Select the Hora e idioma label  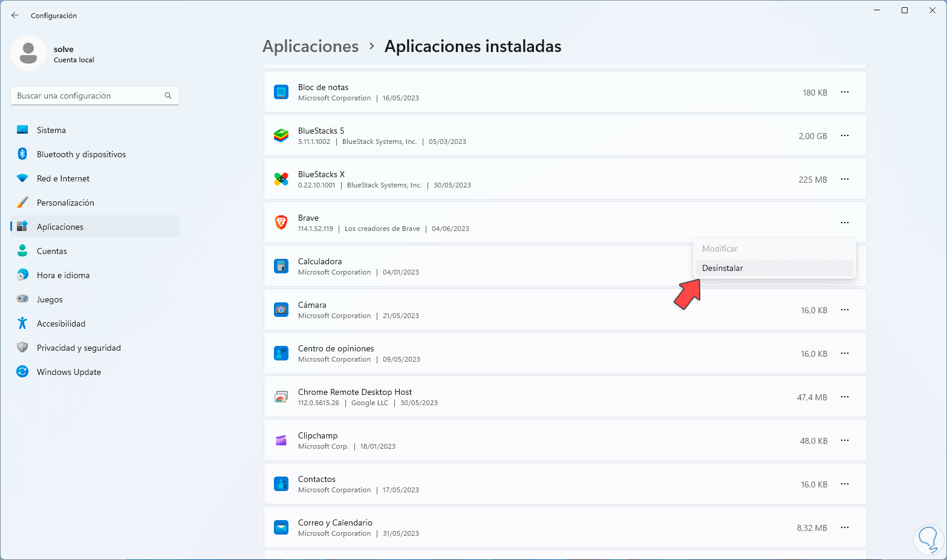click(63, 275)
